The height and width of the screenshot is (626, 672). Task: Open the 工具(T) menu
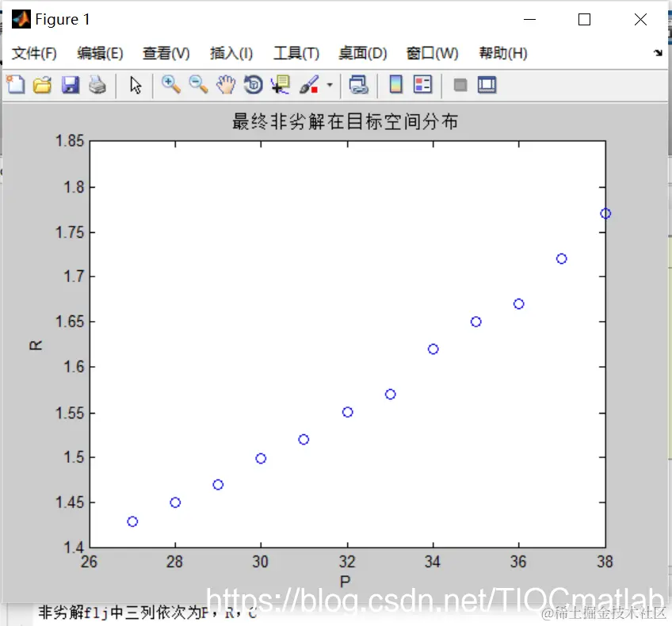[x=296, y=53]
